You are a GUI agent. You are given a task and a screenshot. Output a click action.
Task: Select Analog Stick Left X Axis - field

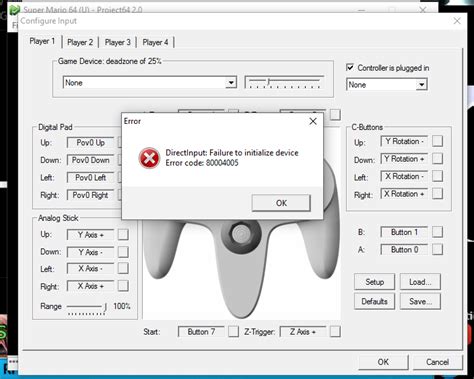[x=90, y=269]
